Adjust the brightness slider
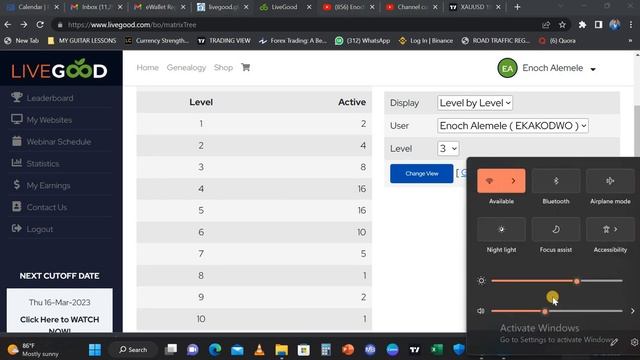The width and height of the screenshot is (640, 360). coord(557,281)
